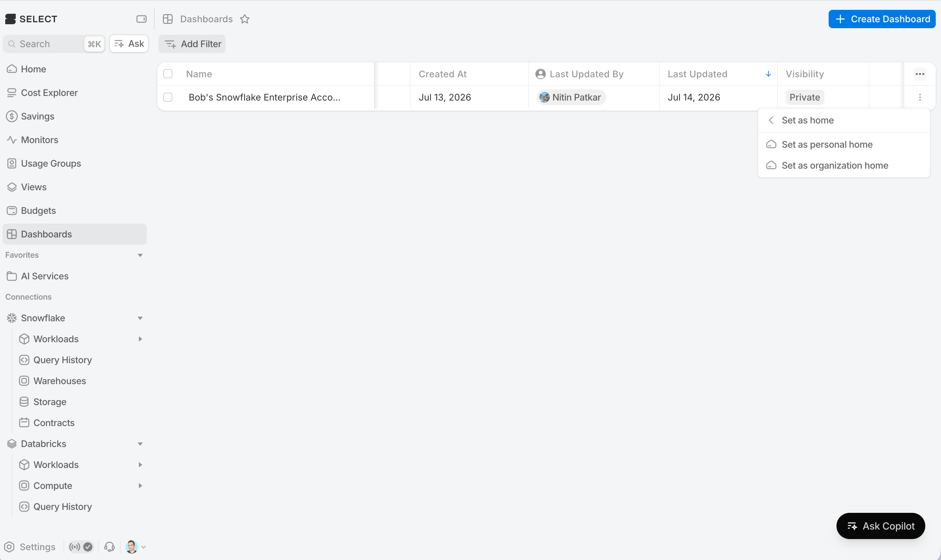
Task: Click Created At column header
Action: pyautogui.click(x=442, y=74)
